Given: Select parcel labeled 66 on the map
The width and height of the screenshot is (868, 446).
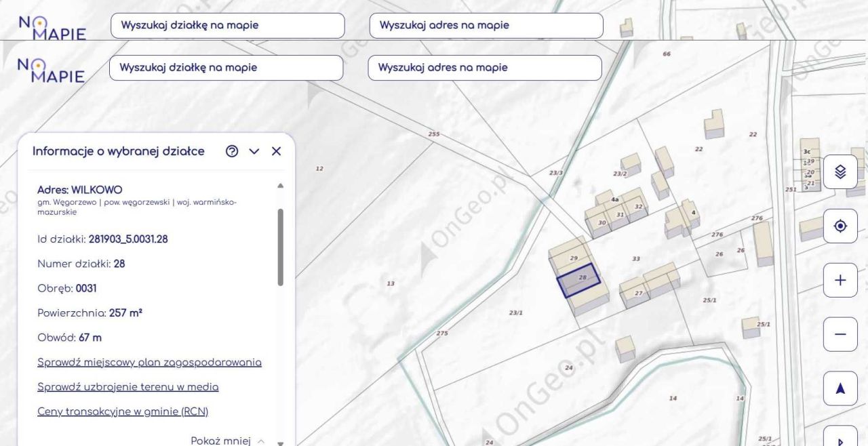Looking at the screenshot, I should point(667,54).
